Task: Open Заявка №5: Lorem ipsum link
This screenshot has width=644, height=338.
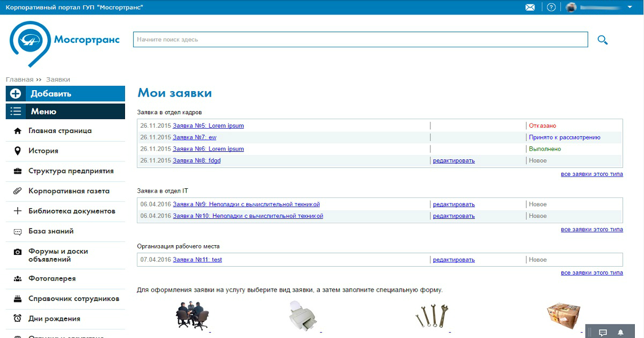Action: tap(208, 126)
